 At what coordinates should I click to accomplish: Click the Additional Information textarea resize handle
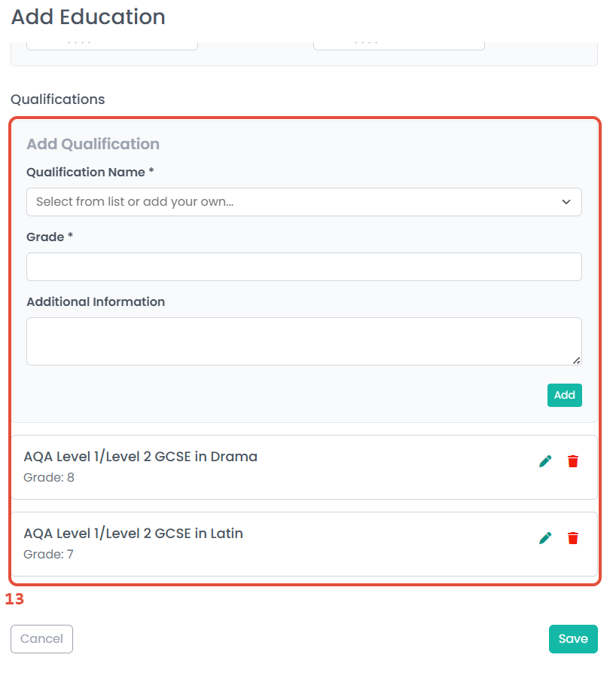[576, 360]
